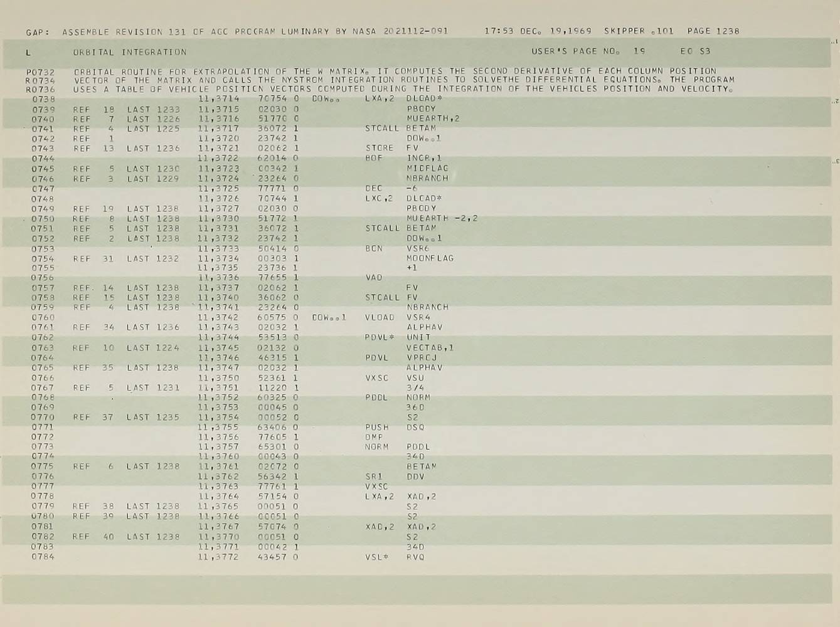Select octal word '70754'

(x=272, y=98)
